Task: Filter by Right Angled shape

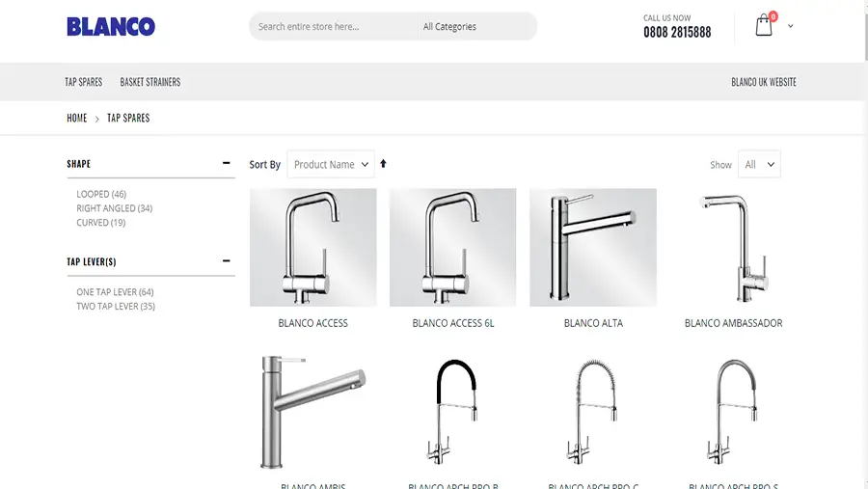Action: pos(115,208)
